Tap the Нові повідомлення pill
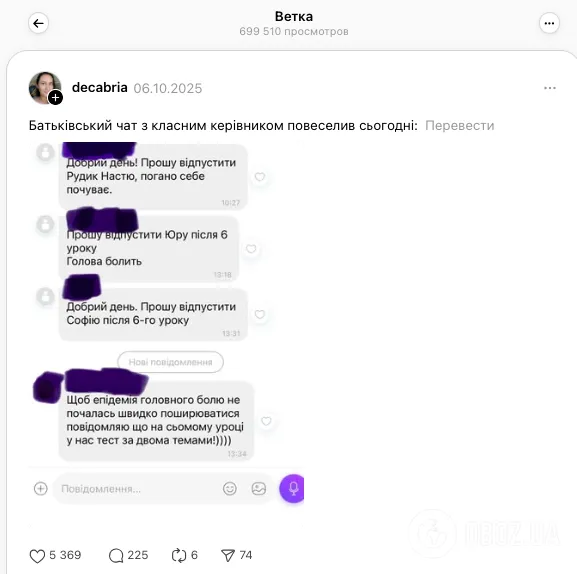 170,362
